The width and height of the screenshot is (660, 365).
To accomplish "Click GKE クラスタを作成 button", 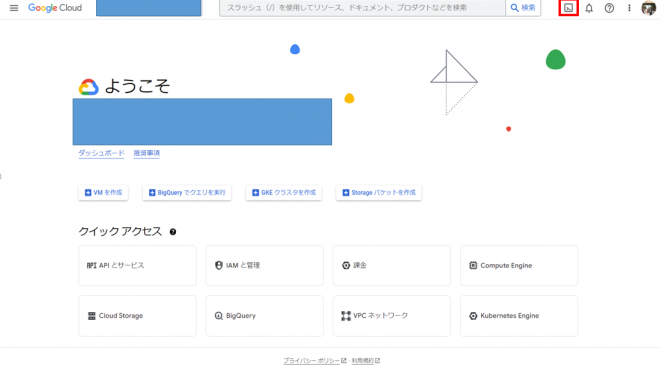I will [284, 193].
